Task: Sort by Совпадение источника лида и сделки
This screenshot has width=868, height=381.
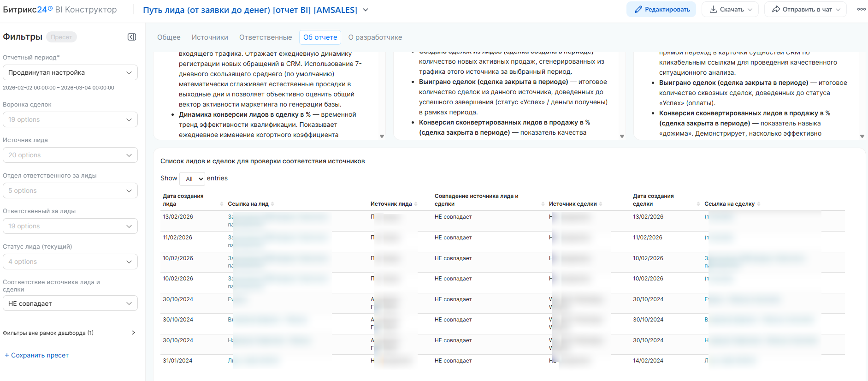Action: click(543, 204)
